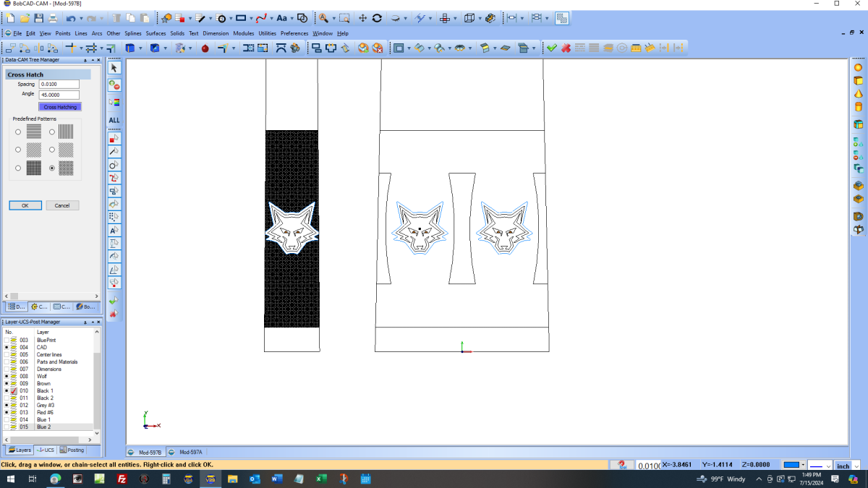Click the Save file toolbar icon

[38, 18]
